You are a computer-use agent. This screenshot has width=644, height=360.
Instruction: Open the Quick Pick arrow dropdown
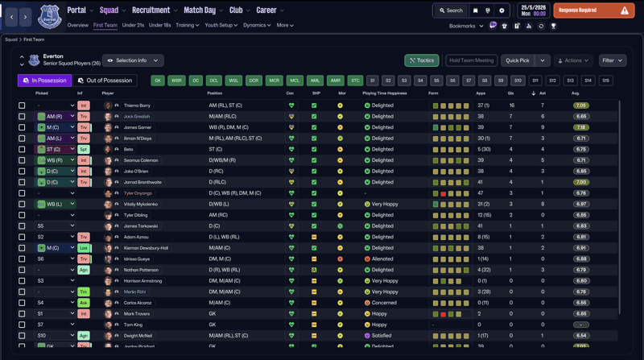542,60
